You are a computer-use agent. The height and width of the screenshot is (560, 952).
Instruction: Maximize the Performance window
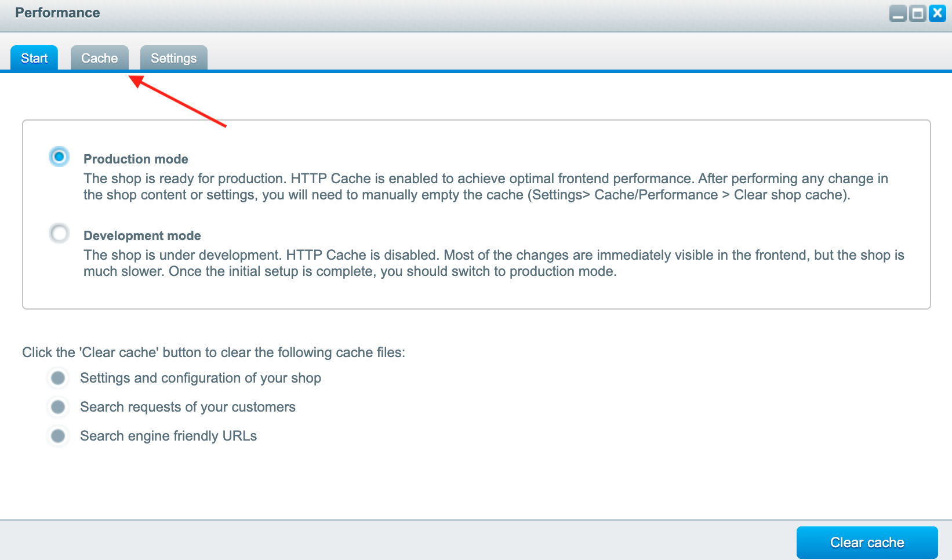[x=918, y=13]
